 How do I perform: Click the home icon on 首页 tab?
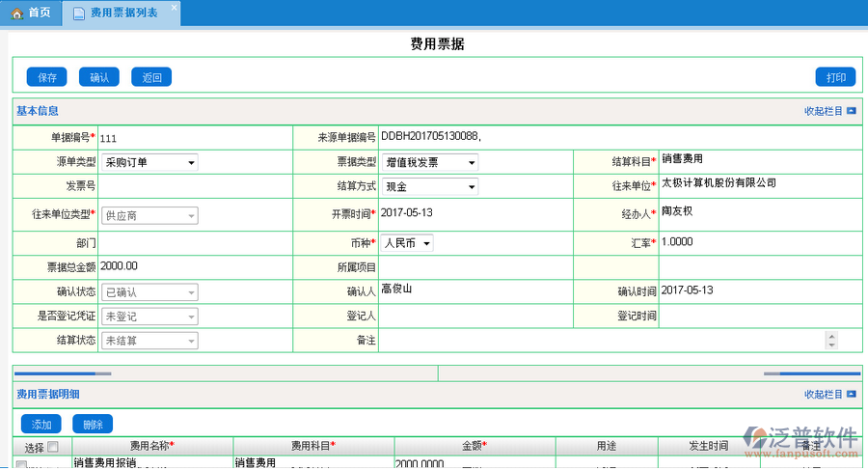click(16, 14)
